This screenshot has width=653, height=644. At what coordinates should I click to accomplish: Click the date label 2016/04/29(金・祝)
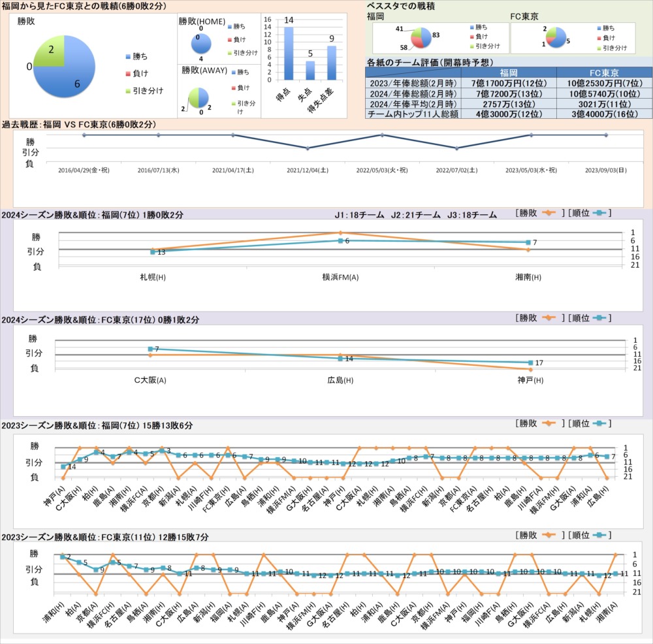84,170
